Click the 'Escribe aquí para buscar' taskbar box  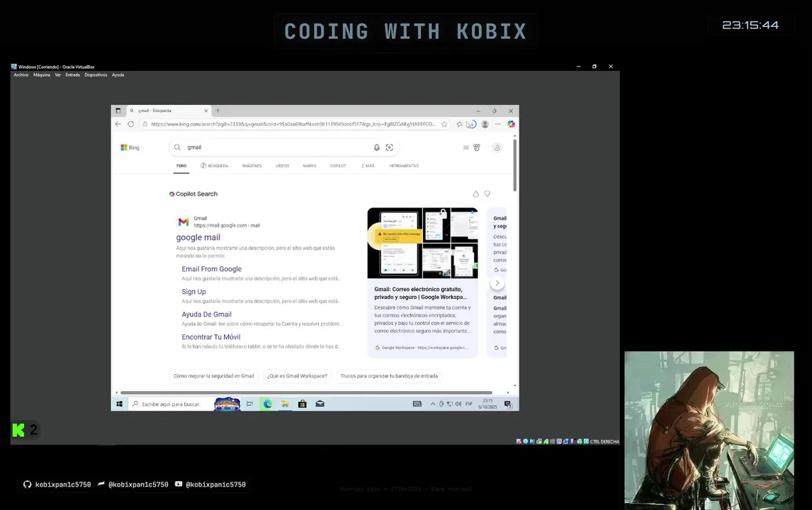click(170, 404)
